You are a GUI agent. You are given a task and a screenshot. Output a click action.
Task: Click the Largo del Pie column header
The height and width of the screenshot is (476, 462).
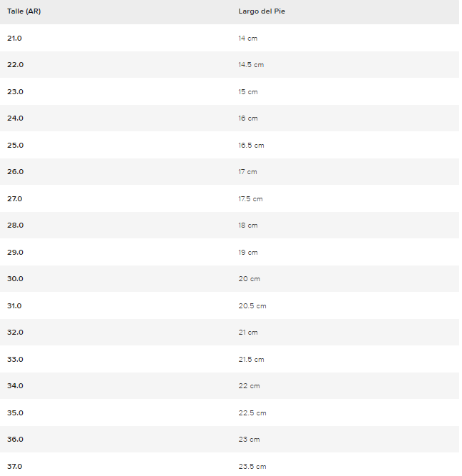[x=262, y=11]
